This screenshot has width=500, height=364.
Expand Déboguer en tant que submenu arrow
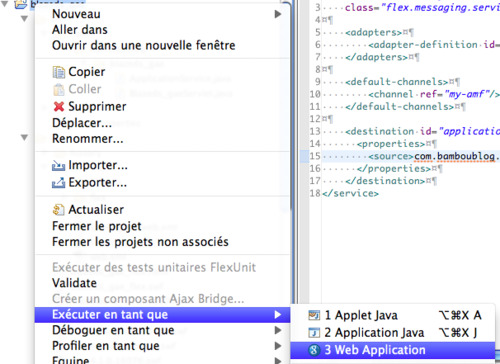click(x=278, y=330)
